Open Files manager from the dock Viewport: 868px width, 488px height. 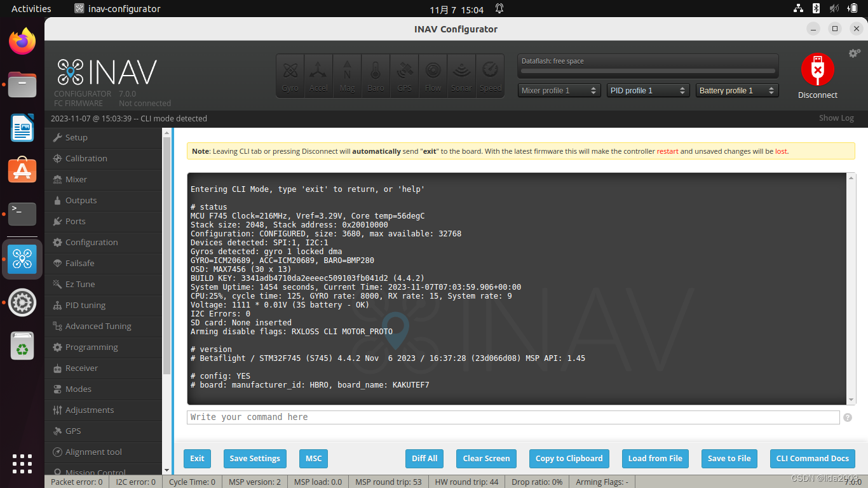click(x=22, y=85)
